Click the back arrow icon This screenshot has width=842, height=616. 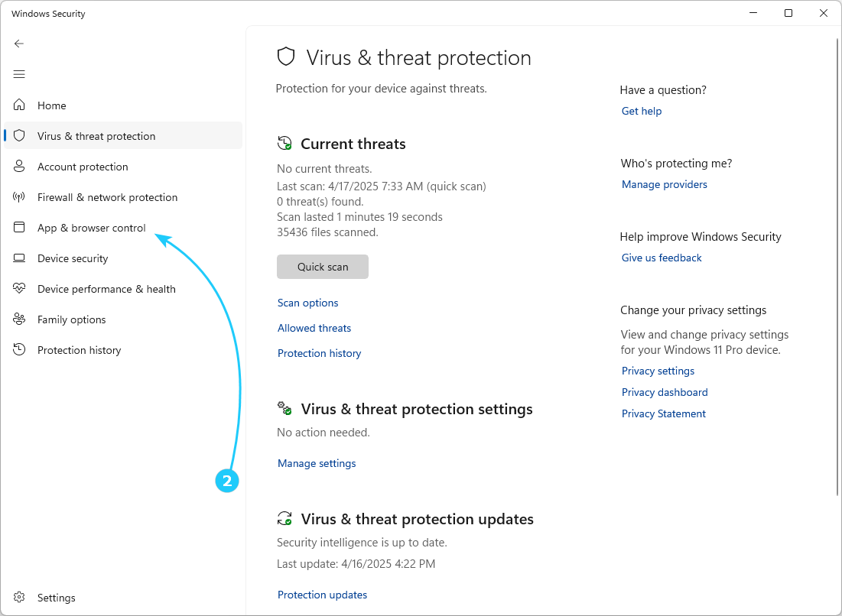[19, 44]
